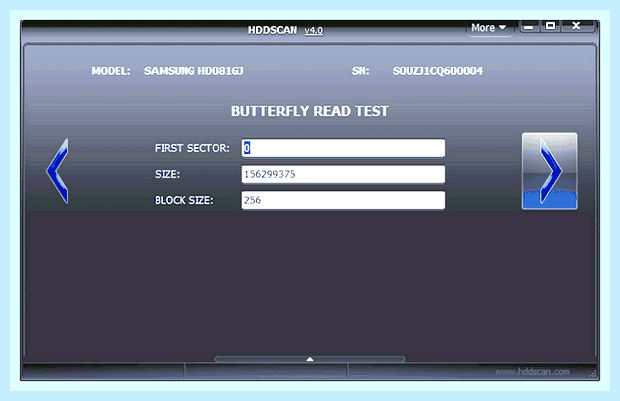Visit the www.hddscan.com link
This screenshot has width=620, height=401.
(x=532, y=372)
